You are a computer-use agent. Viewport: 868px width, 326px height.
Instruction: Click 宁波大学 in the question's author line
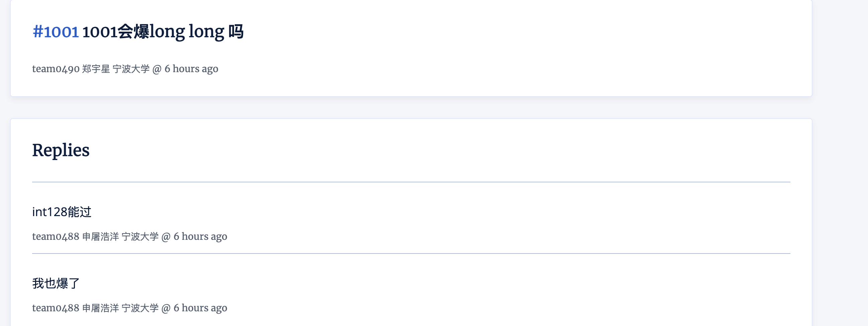pos(131,69)
